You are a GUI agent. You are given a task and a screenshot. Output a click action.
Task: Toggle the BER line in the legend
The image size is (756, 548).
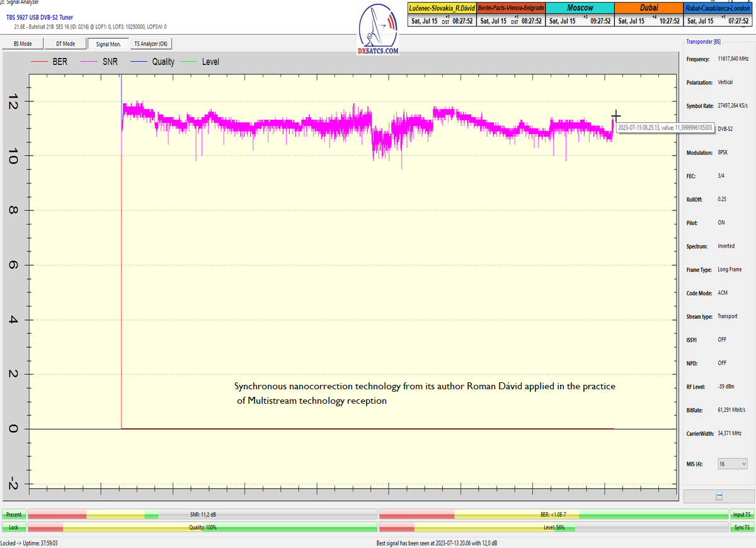(x=49, y=62)
